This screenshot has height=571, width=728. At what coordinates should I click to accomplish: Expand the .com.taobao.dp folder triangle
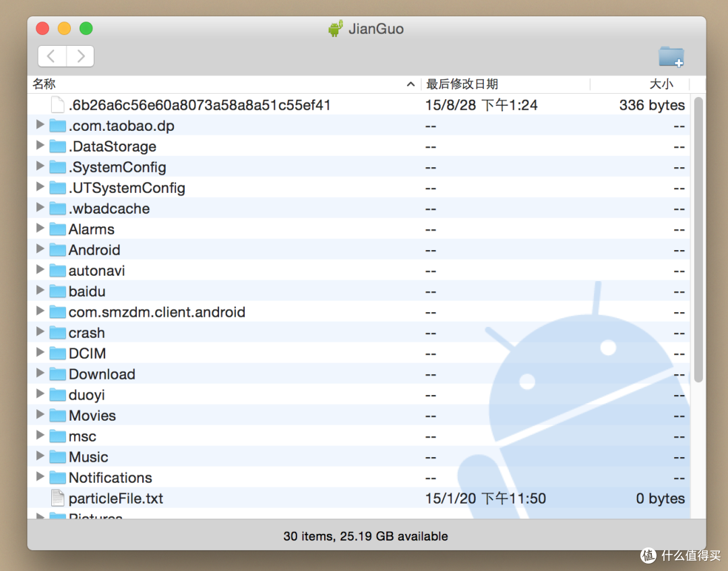coord(40,125)
